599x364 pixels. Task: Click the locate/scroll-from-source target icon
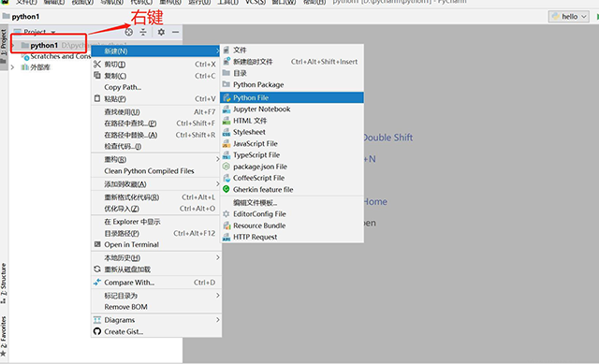point(129,32)
